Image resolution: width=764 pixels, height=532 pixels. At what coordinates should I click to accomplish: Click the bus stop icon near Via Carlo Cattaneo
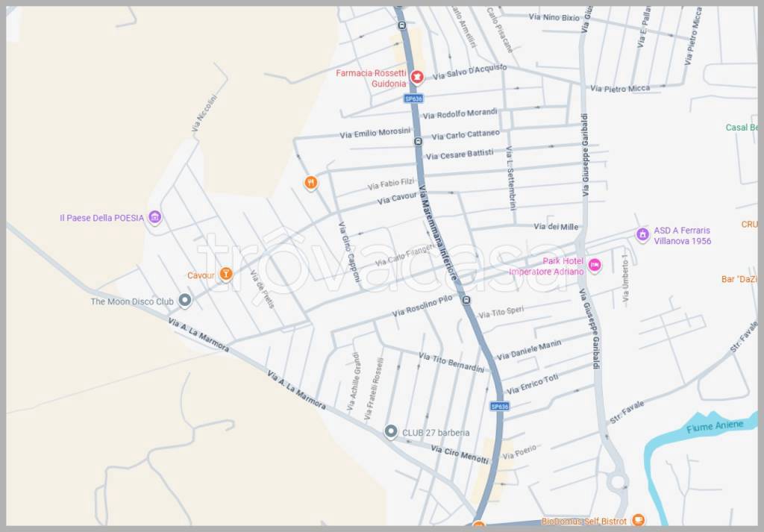[418, 140]
